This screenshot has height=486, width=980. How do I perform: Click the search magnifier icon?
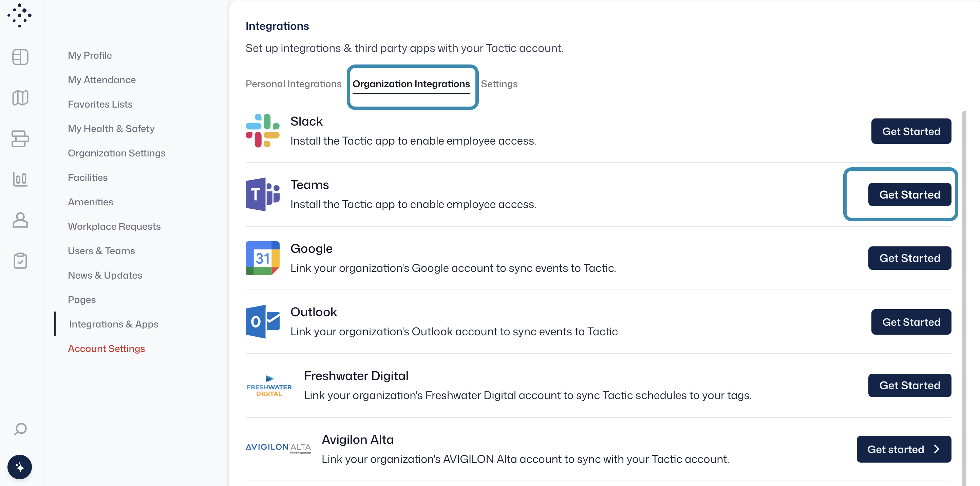(x=20, y=429)
